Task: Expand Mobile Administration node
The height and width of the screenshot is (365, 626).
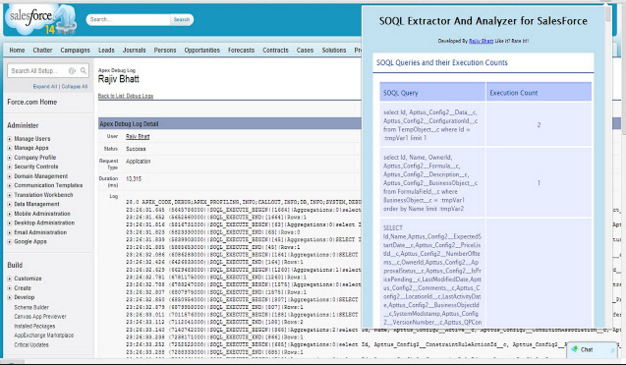Action: coord(10,214)
